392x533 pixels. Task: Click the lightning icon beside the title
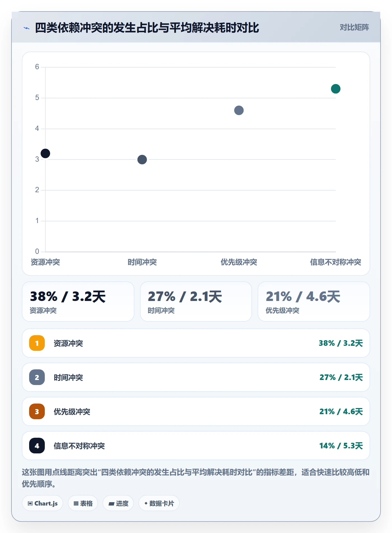(x=26, y=28)
